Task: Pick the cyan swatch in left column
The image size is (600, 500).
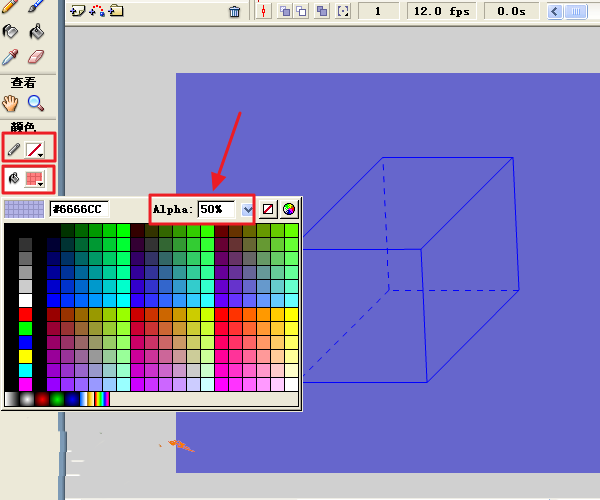Action: click(26, 370)
